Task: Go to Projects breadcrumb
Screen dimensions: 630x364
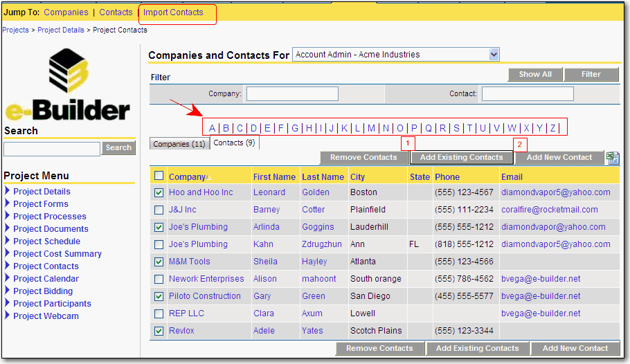Action: coord(16,30)
